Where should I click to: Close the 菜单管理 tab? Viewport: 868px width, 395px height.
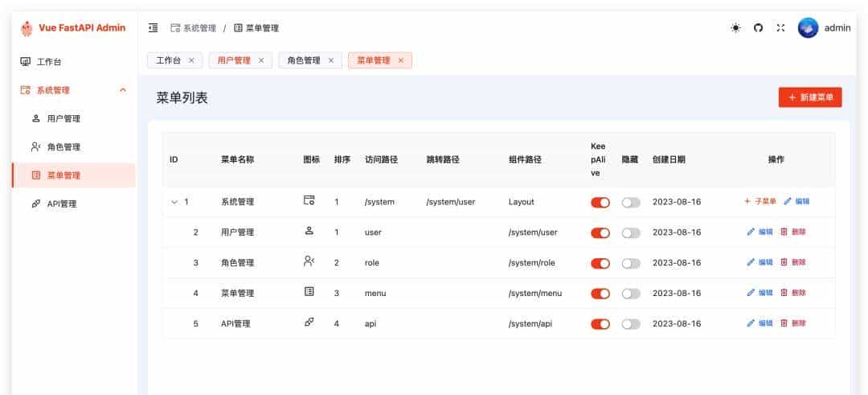[x=401, y=60]
